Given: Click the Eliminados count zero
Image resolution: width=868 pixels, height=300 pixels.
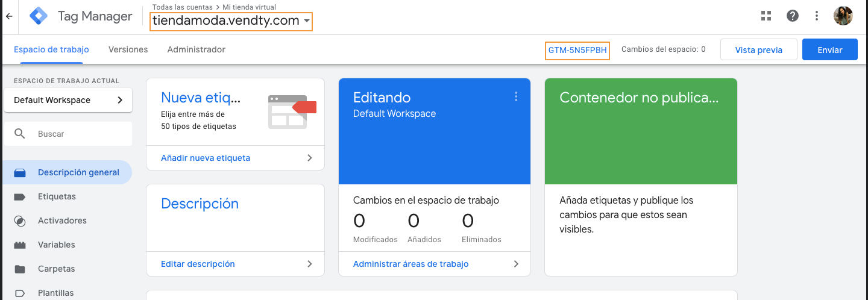Looking at the screenshot, I should pos(468,221).
